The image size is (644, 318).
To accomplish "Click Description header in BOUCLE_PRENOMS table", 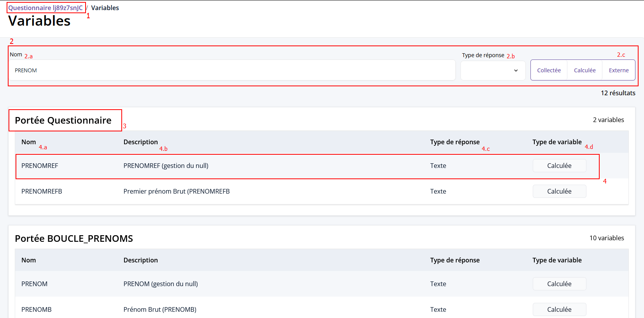I will [140, 260].
